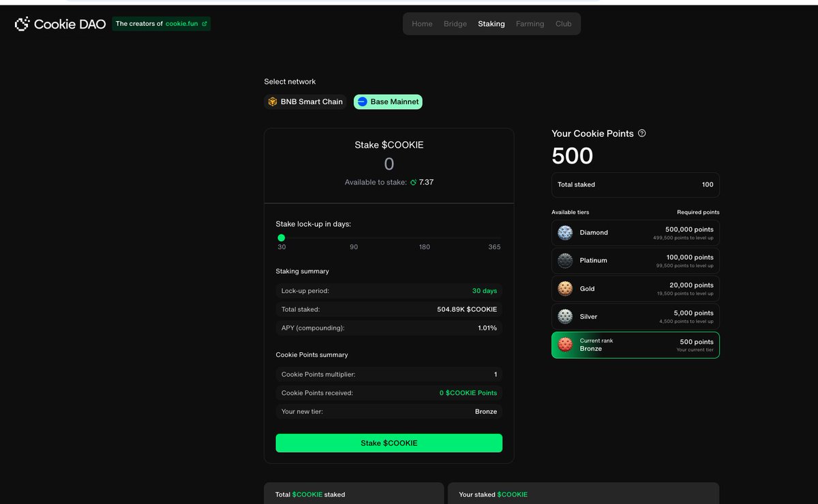Open the Club tab
818x504 pixels.
coord(564,24)
